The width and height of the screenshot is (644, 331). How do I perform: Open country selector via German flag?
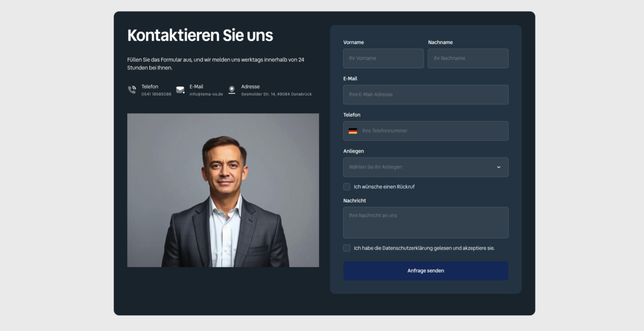[353, 131]
